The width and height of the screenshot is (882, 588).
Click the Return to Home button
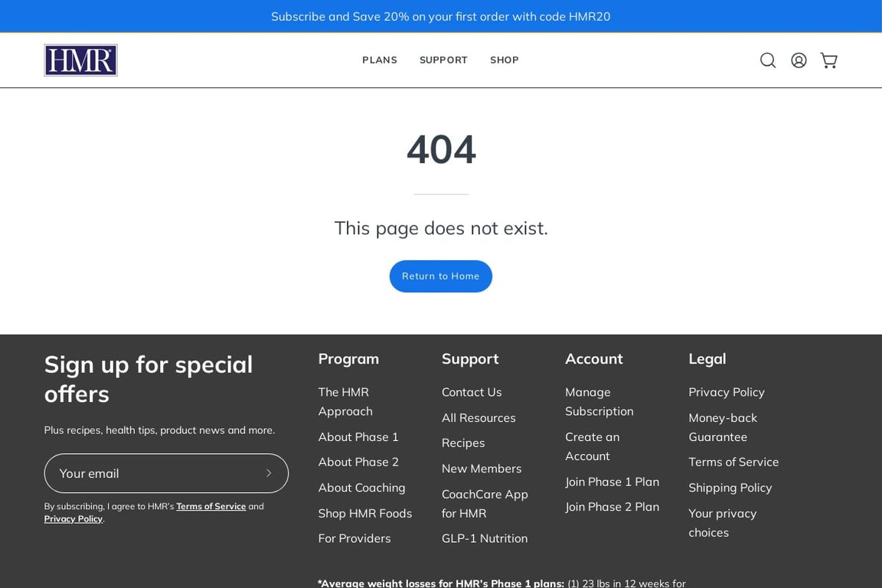pos(440,276)
